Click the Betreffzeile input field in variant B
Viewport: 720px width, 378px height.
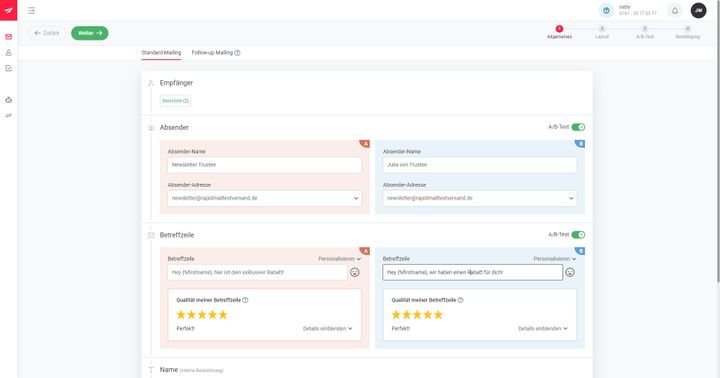pos(472,272)
